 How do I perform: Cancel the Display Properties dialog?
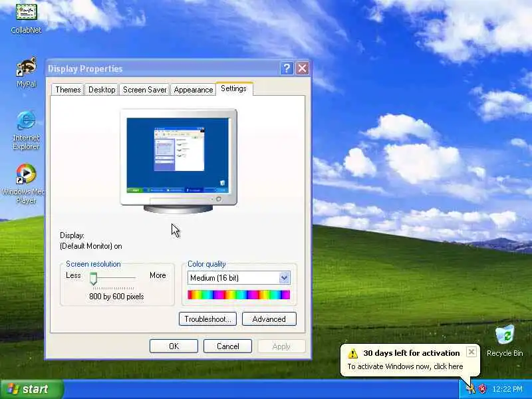point(227,346)
